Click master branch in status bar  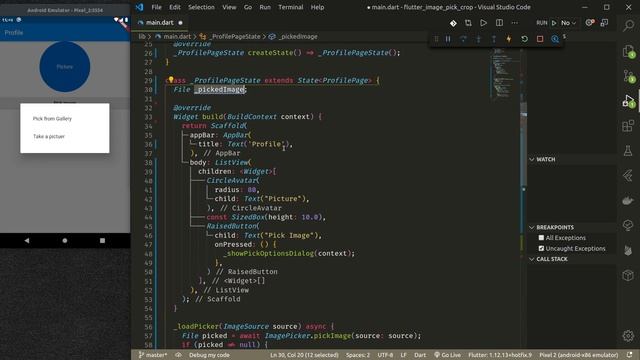pyautogui.click(x=153, y=355)
